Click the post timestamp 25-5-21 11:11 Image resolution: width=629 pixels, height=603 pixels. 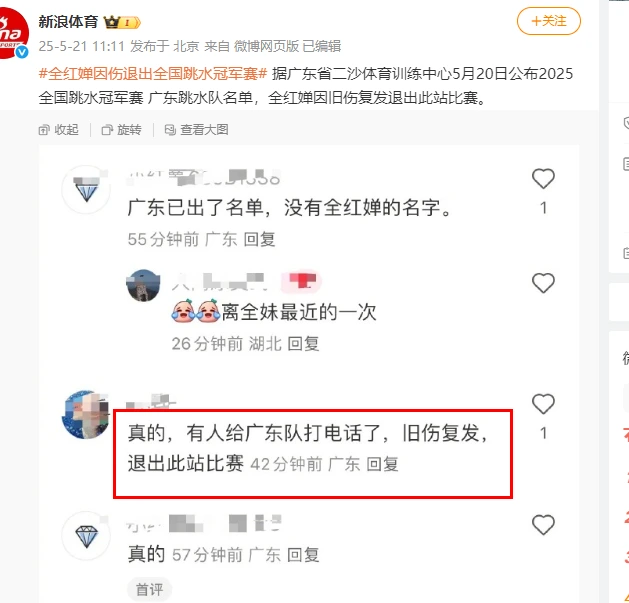coord(81,47)
